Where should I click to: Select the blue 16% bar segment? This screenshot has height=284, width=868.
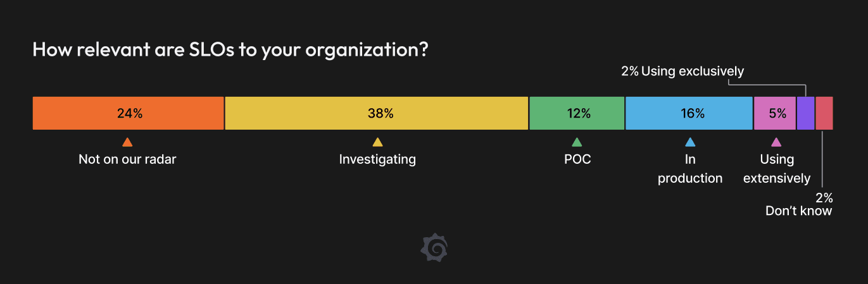point(689,114)
